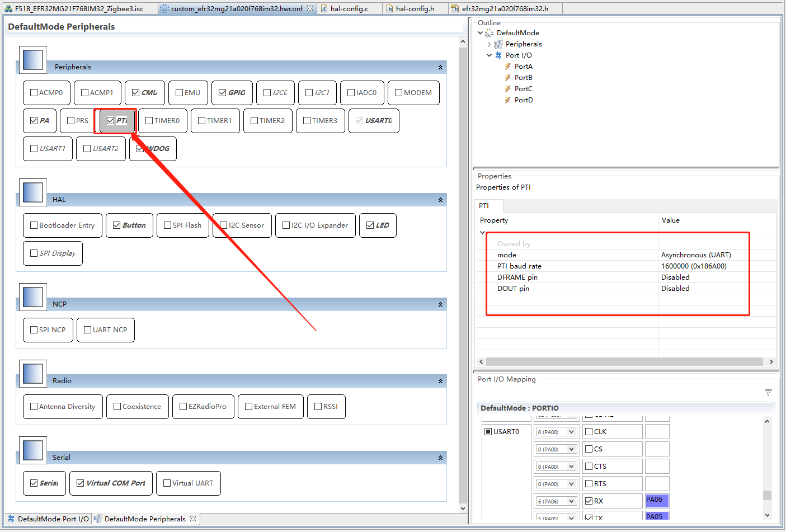Open the F518_EFR32MG21F768IM32_Zigbee3.isc tab
Screen dimensions: 786x532
79,8
